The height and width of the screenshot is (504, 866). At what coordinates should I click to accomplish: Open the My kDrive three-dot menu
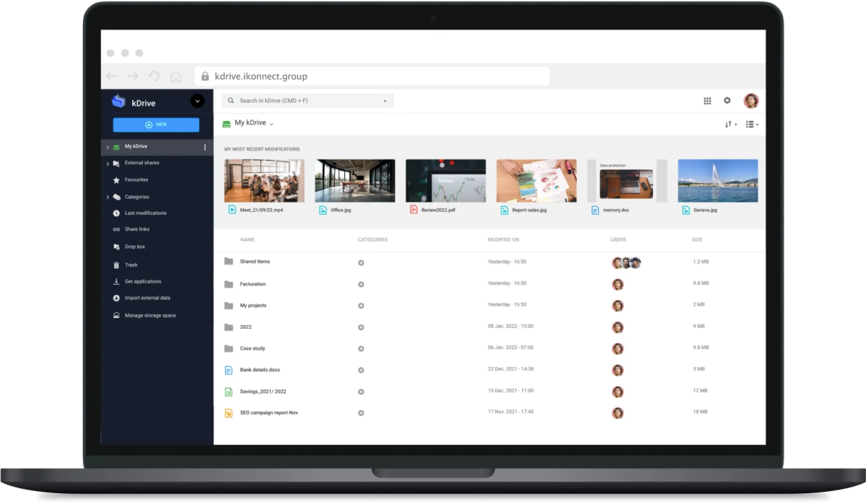tap(205, 147)
